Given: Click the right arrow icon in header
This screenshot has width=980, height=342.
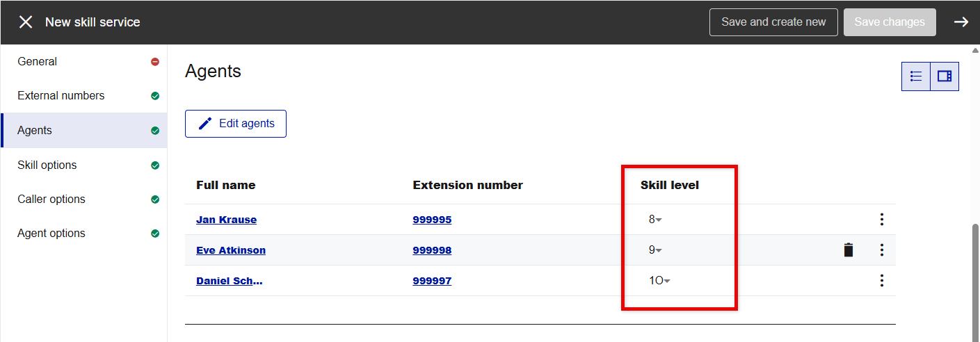Looking at the screenshot, I should (x=961, y=22).
